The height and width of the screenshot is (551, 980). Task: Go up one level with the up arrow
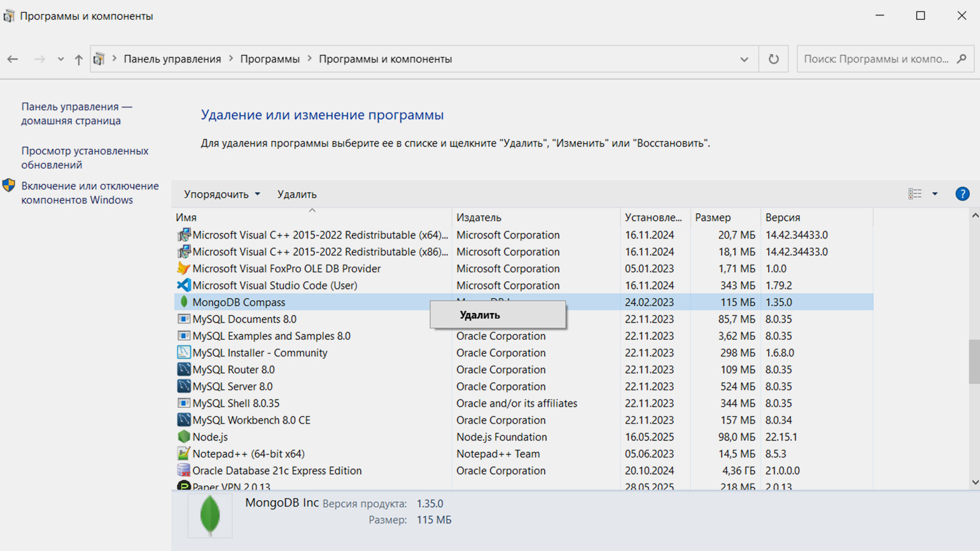click(x=78, y=59)
